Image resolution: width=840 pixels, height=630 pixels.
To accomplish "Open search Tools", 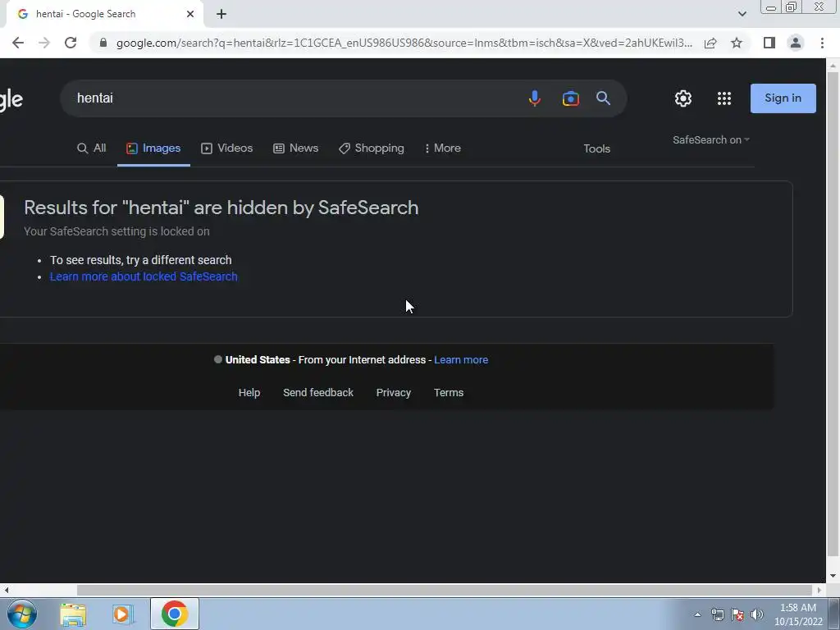I will 597,149.
